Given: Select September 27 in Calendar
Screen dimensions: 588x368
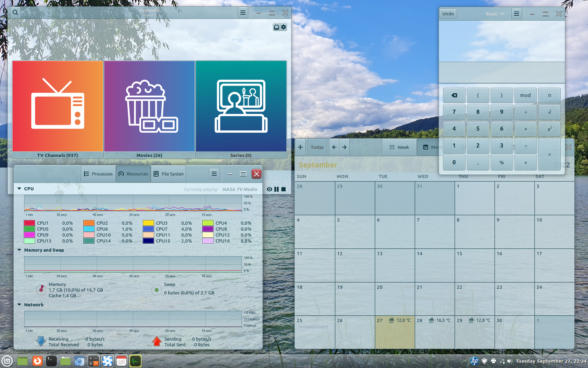Looking at the screenshot, I should [395, 332].
